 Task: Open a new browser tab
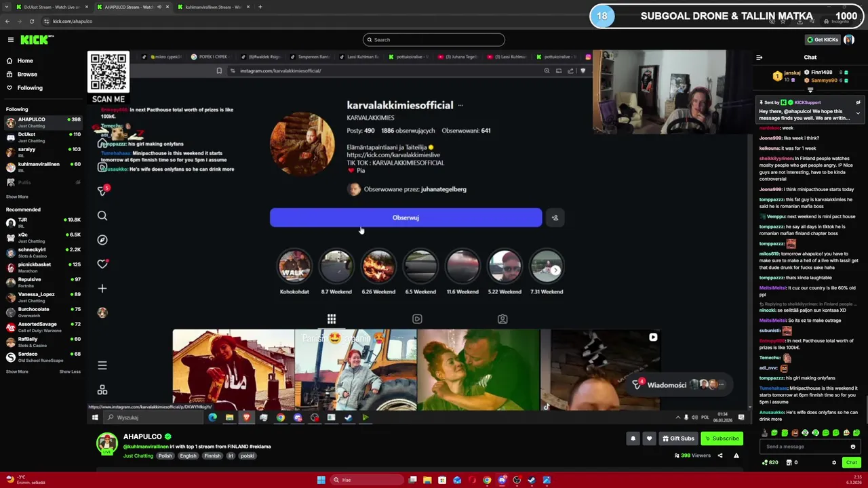[260, 7]
